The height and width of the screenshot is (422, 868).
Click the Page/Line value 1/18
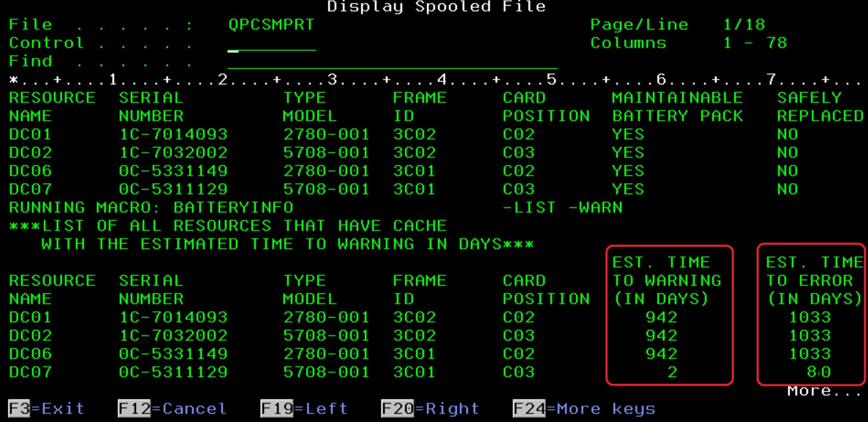tap(744, 25)
